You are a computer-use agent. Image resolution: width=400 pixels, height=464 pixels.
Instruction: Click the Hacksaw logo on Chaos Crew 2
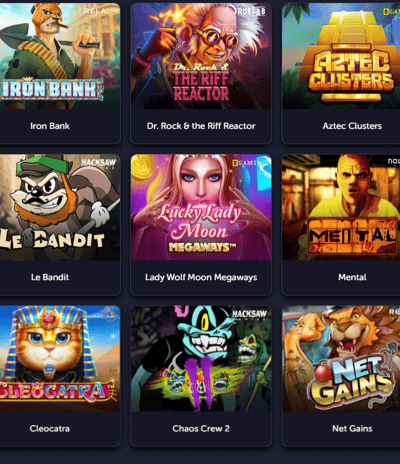point(249,315)
